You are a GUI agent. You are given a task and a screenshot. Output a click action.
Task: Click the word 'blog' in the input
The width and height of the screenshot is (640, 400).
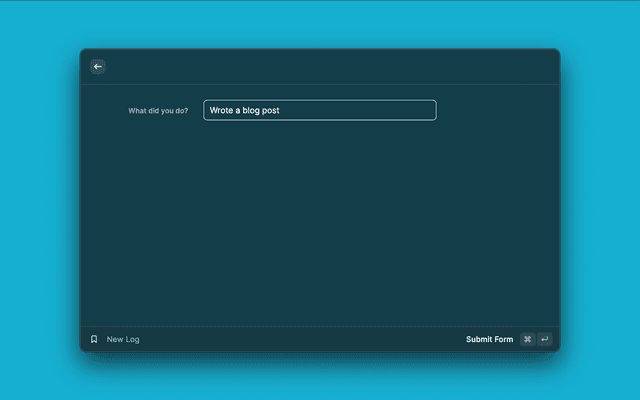pos(252,110)
